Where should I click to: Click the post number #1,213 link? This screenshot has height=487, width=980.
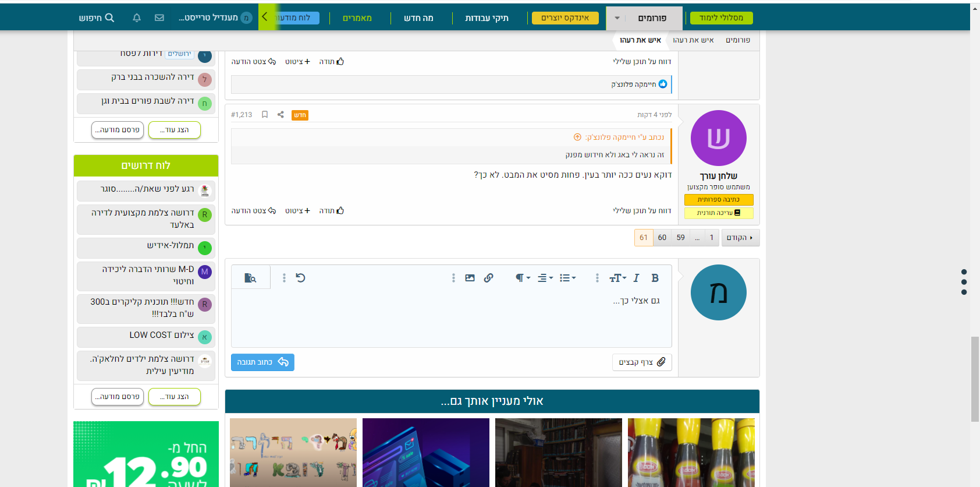242,115
